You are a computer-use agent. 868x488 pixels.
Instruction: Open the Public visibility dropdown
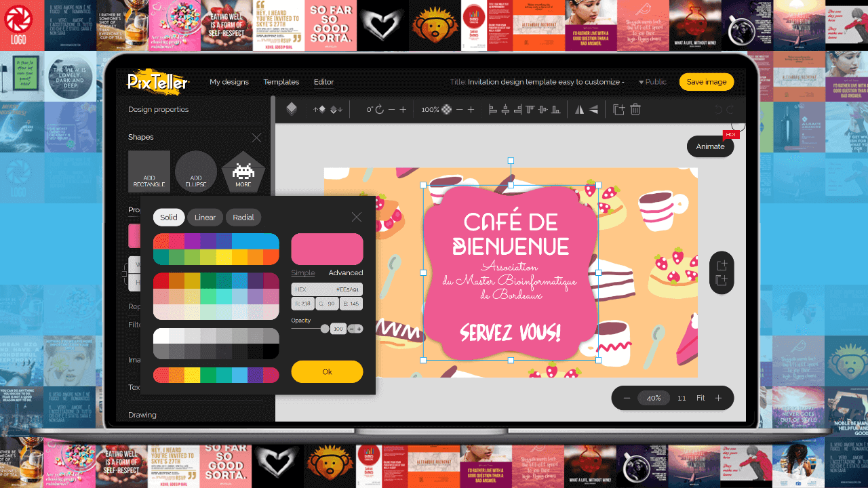[652, 81]
